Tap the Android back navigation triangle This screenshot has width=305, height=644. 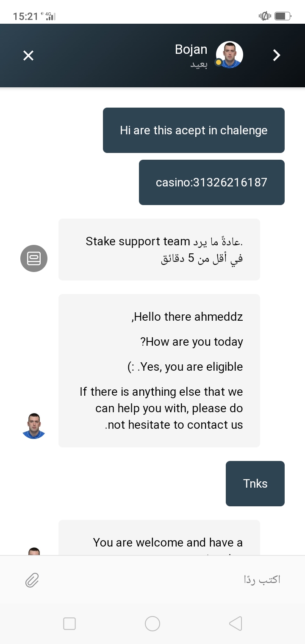(x=236, y=623)
